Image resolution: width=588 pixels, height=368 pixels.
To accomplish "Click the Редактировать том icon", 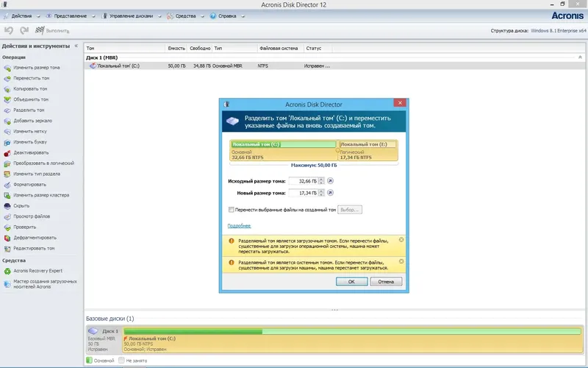I will point(7,249).
